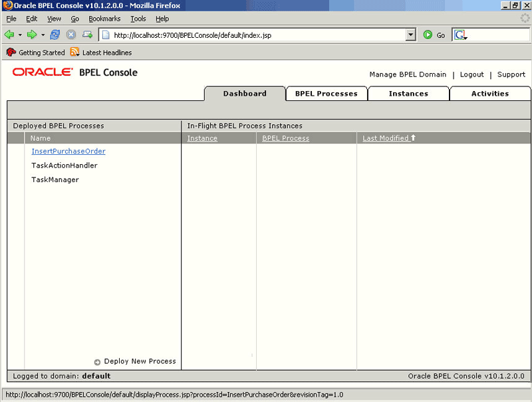
Task: Click the Deployed BPEL Processes heading
Action: pyautogui.click(x=59, y=126)
